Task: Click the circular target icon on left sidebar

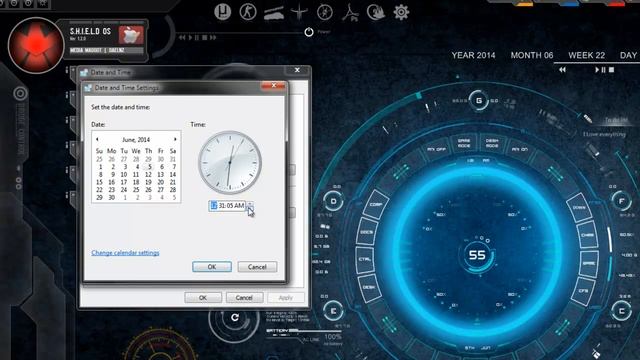Action: (20, 93)
